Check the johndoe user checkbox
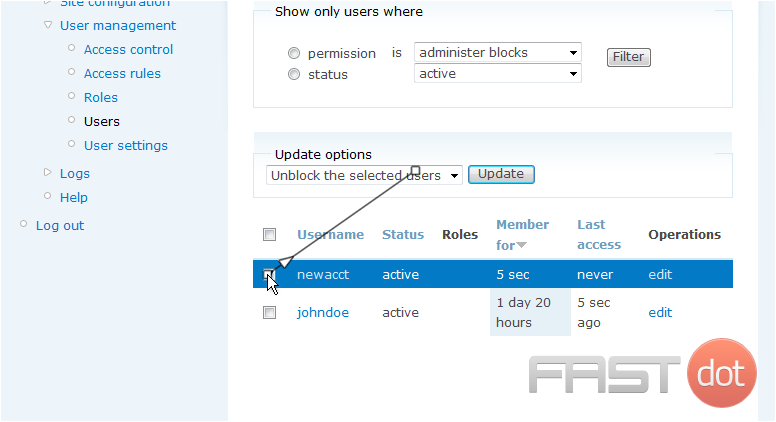The height and width of the screenshot is (422, 776). point(269,313)
